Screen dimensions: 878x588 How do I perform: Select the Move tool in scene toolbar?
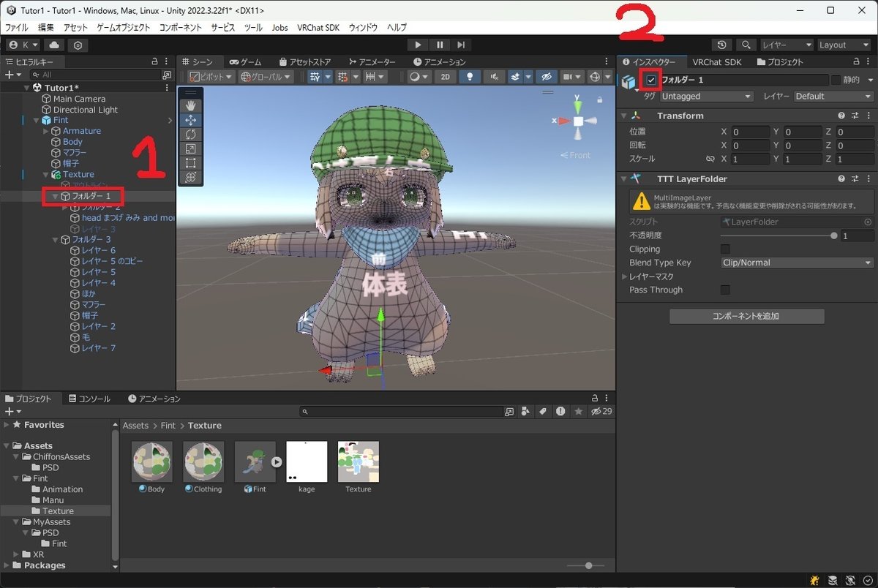tap(191, 120)
